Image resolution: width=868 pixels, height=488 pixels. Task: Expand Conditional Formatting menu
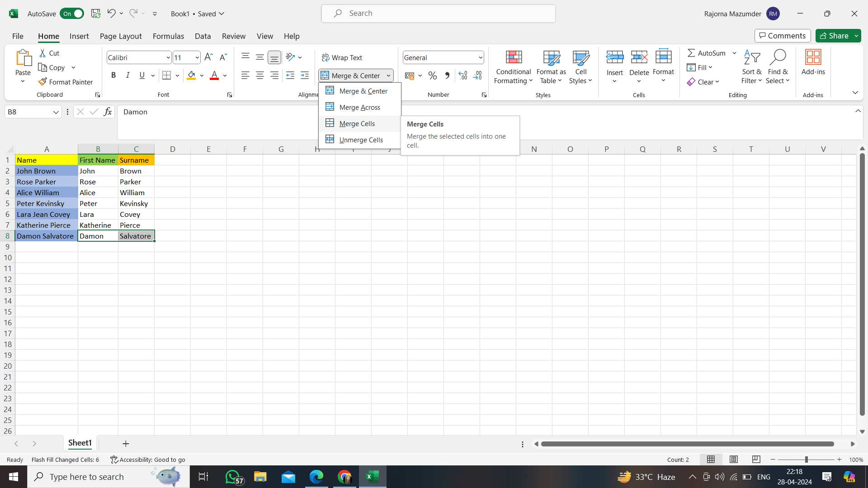pos(514,67)
